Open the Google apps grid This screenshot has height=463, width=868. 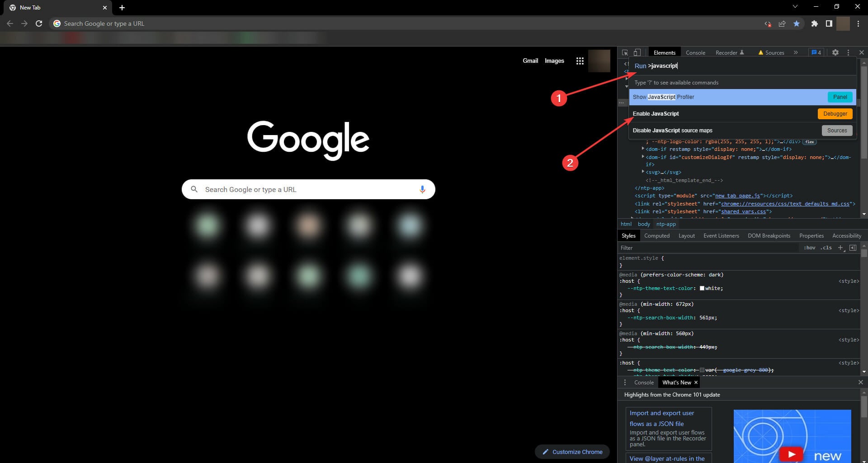point(580,61)
